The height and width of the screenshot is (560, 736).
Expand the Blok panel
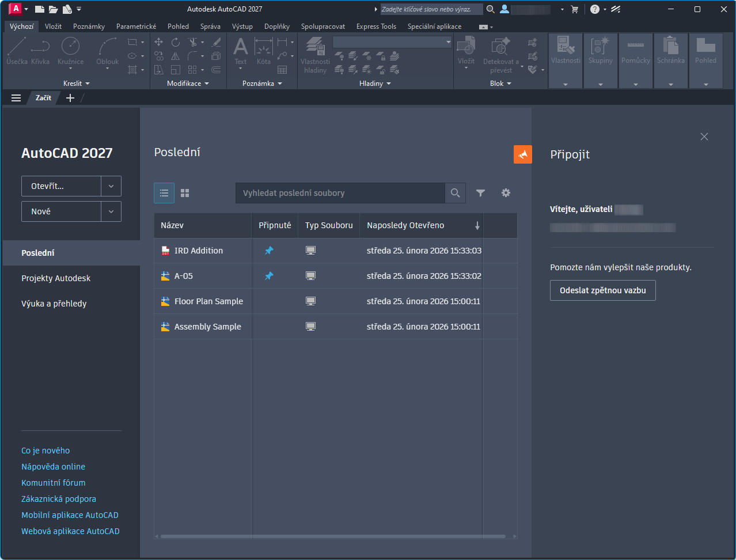coord(500,84)
